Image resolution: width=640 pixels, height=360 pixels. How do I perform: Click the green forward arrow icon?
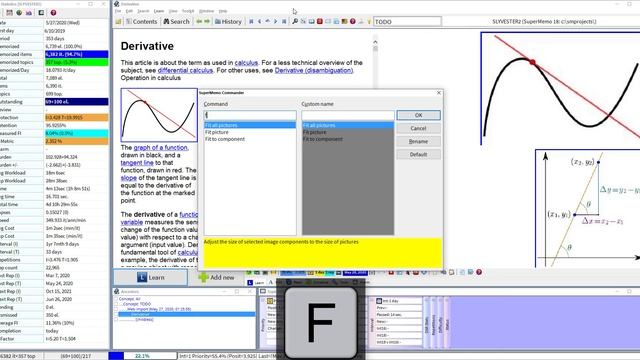click(207, 22)
